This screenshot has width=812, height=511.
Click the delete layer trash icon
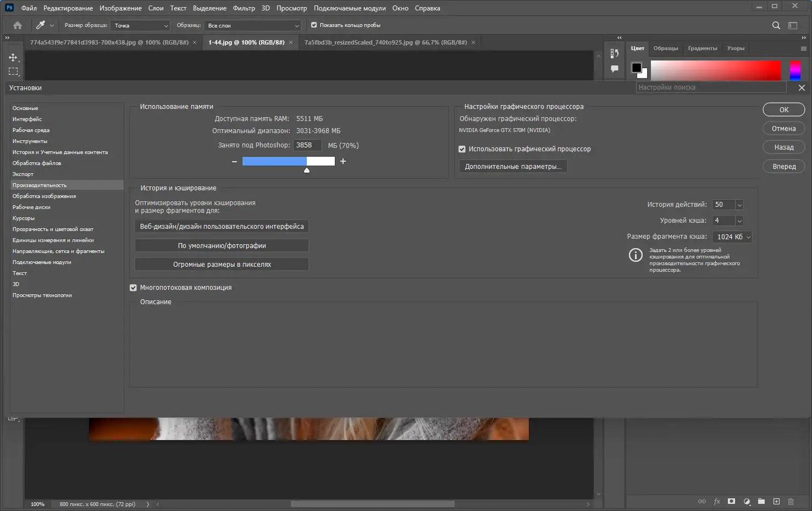[791, 502]
